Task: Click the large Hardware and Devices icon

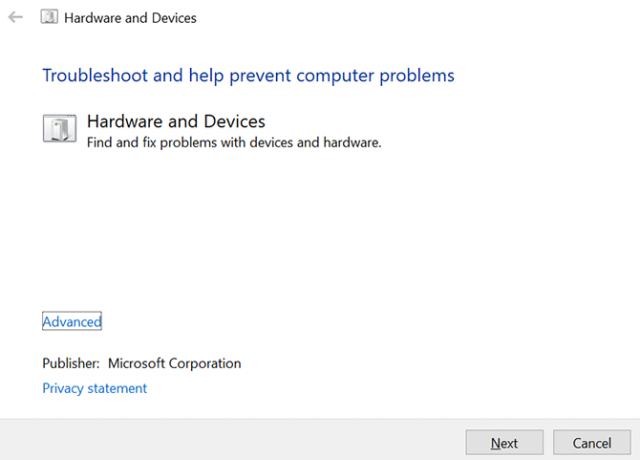Action: click(60, 128)
